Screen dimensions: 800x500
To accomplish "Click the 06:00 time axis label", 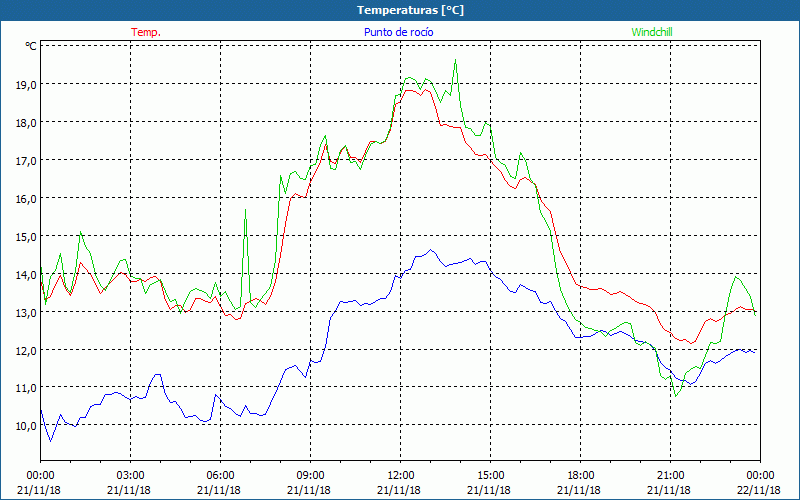I will click(220, 475).
